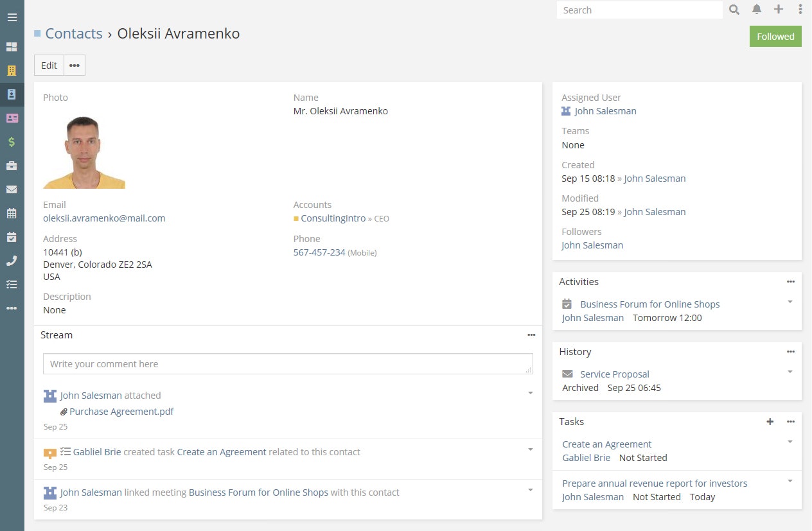Open the top-right three-dot menu
Viewport: 812px width, 531px height.
click(800, 10)
